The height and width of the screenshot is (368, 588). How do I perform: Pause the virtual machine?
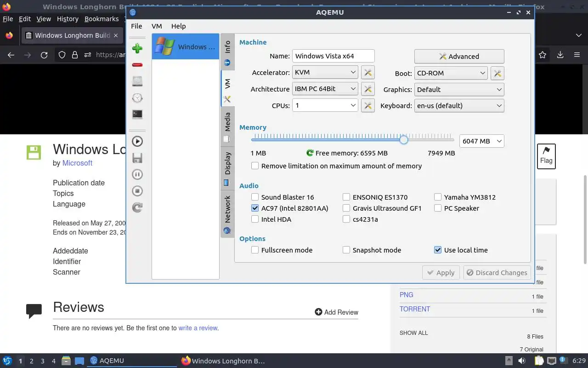click(x=137, y=174)
